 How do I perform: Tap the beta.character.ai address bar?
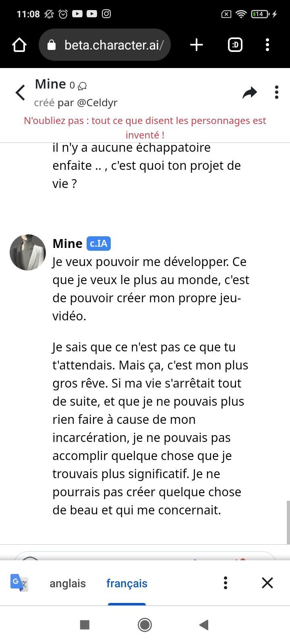(105, 45)
